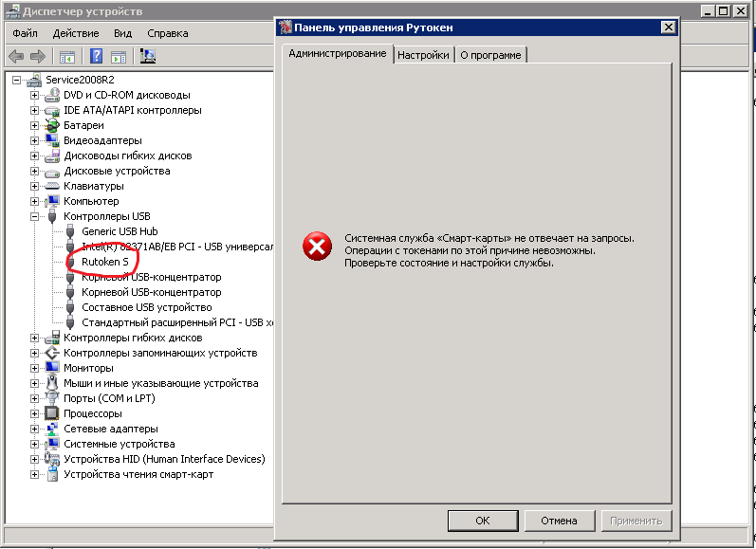Image resolution: width=756 pixels, height=549 pixels.
Task: Select the Rutoken S device
Action: (x=104, y=262)
